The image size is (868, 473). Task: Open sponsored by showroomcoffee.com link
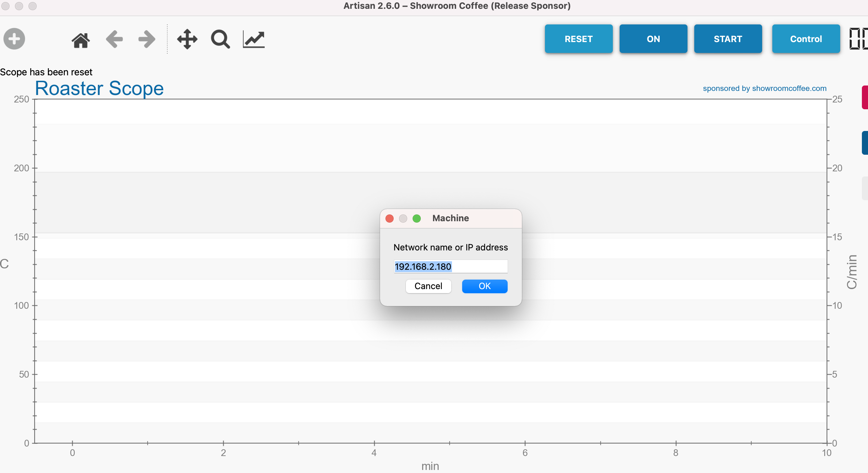pyautogui.click(x=765, y=88)
